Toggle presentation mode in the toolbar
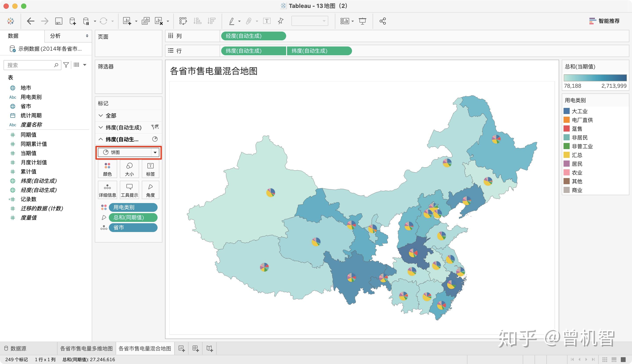 point(363,21)
